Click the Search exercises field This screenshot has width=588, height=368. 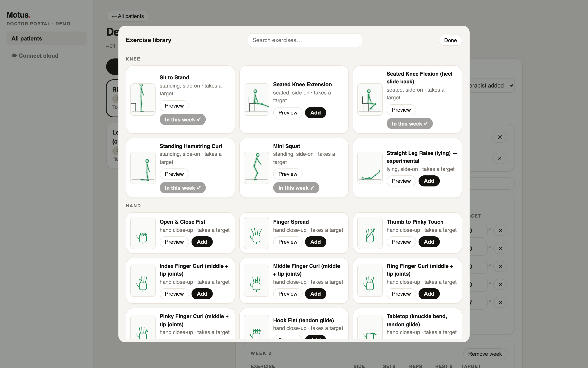pos(305,40)
